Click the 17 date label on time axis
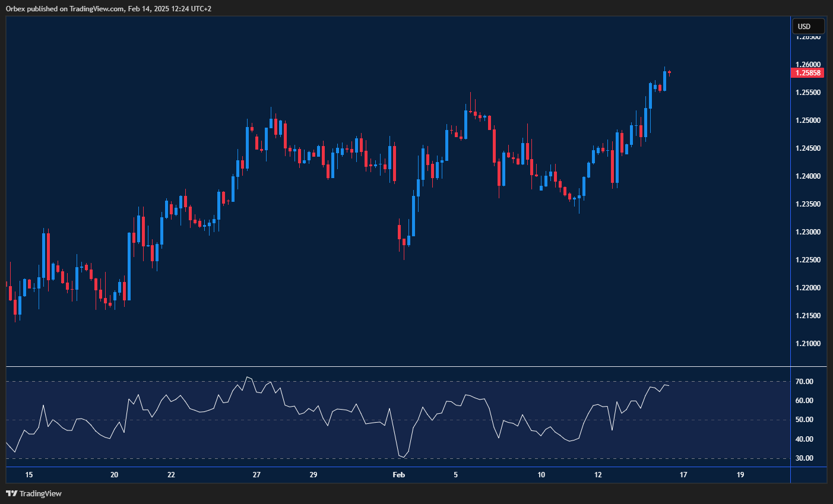This screenshot has width=833, height=504. 683,475
